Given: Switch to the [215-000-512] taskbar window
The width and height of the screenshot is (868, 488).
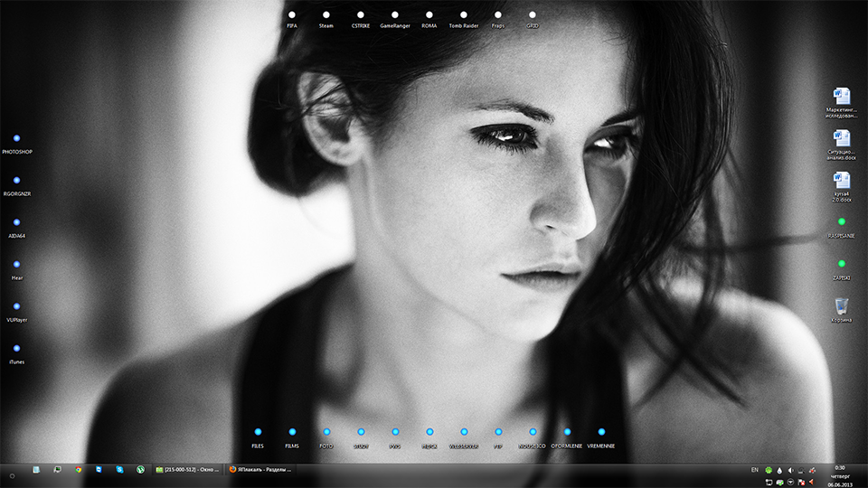Looking at the screenshot, I should click(187, 470).
